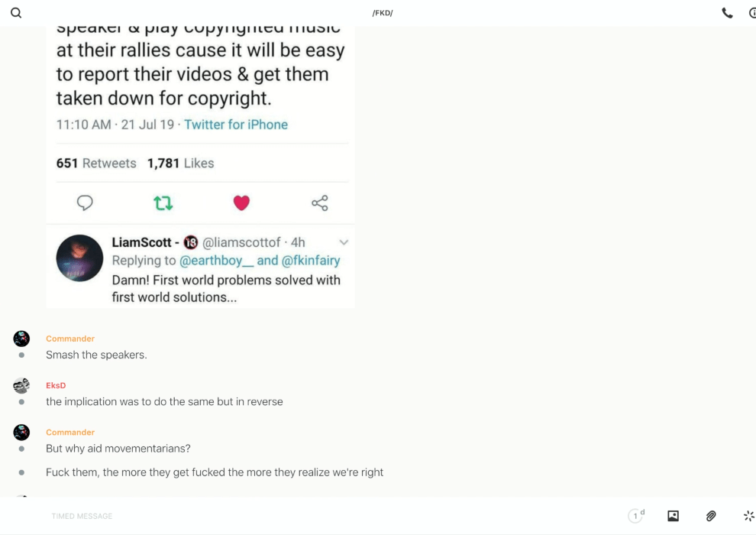Attach a picture to the message
Viewport: 756px width, 535px height.
coord(673,516)
